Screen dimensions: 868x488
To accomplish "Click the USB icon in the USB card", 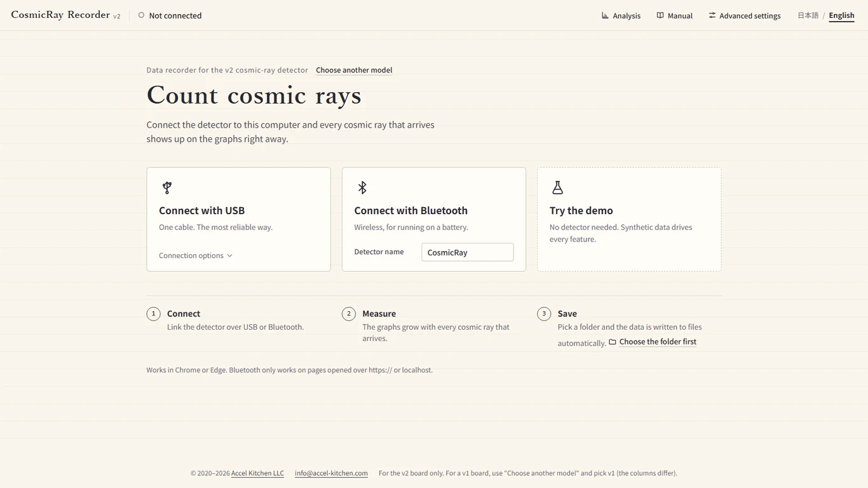I will (167, 187).
